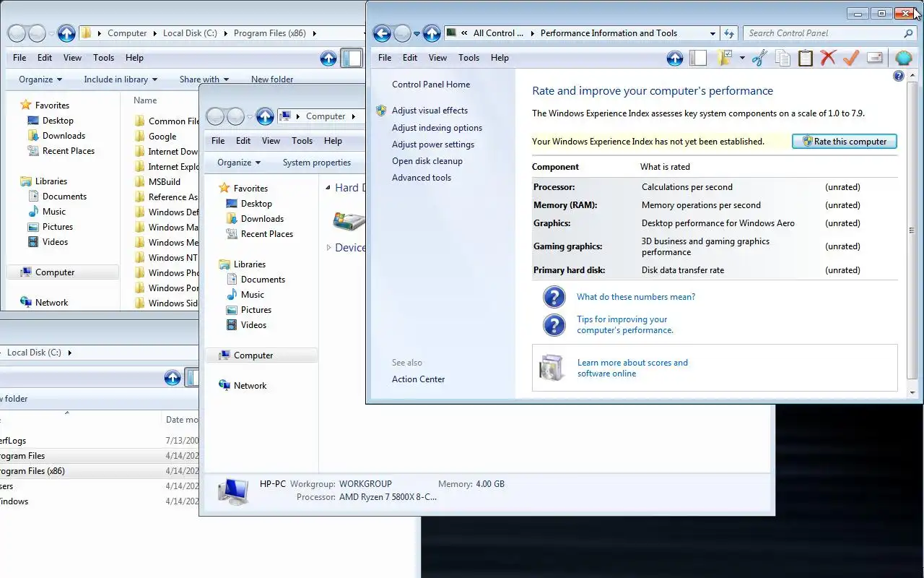The image size is (924, 578).
Task: Open the 'Action Center' link under See also
Action: [x=418, y=379]
